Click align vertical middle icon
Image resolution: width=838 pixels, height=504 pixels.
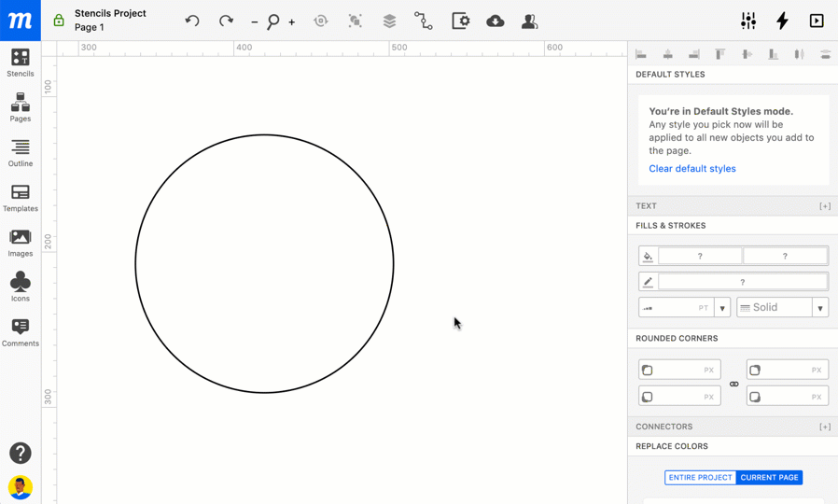[747, 54]
